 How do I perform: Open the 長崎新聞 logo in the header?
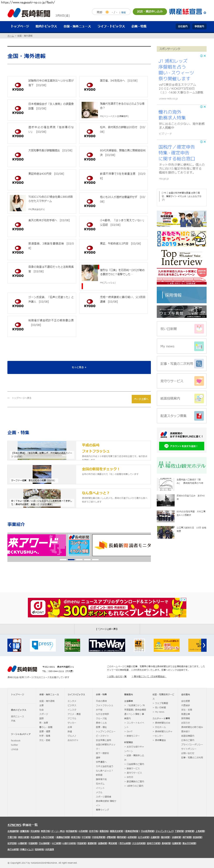coord(29,13)
